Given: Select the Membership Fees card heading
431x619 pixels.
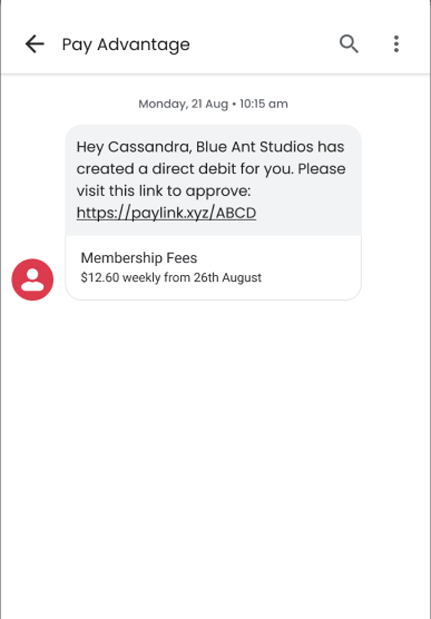Looking at the screenshot, I should tap(139, 258).
